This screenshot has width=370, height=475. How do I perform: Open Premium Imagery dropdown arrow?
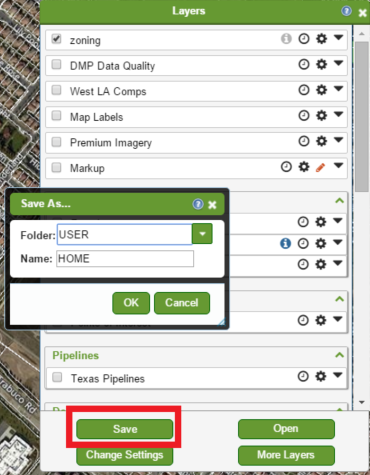click(x=339, y=140)
